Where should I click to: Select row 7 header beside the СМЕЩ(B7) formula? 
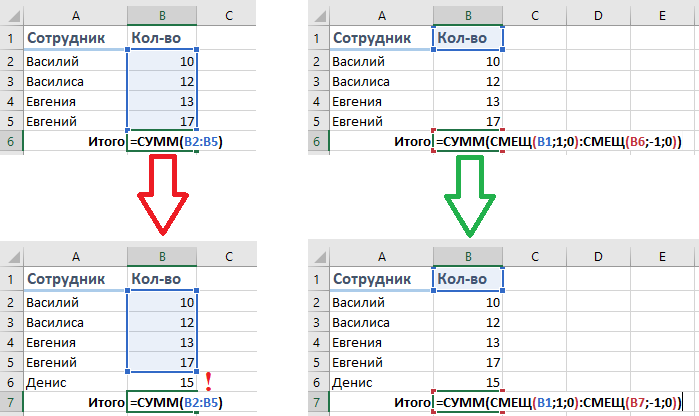coord(316,403)
